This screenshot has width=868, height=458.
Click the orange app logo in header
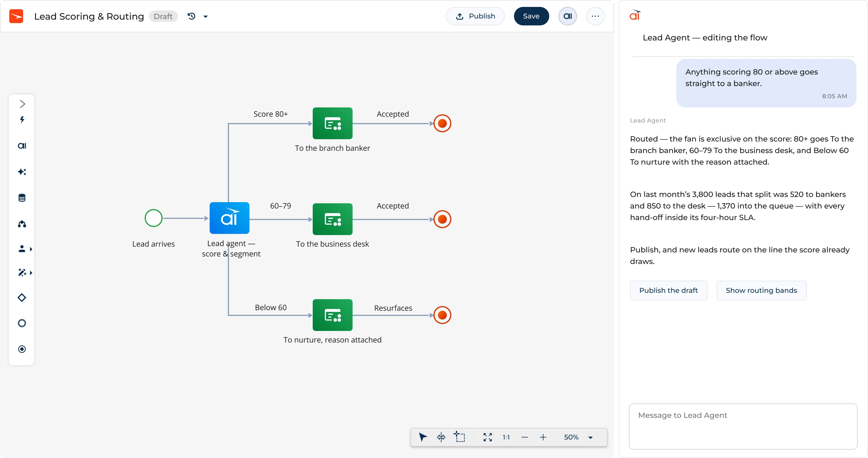pos(16,16)
